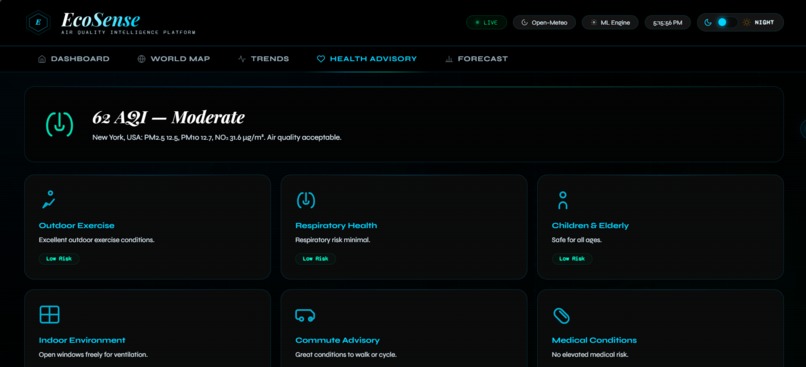Click 'Air Quality Intelligence Platform' tagline

coord(128,32)
